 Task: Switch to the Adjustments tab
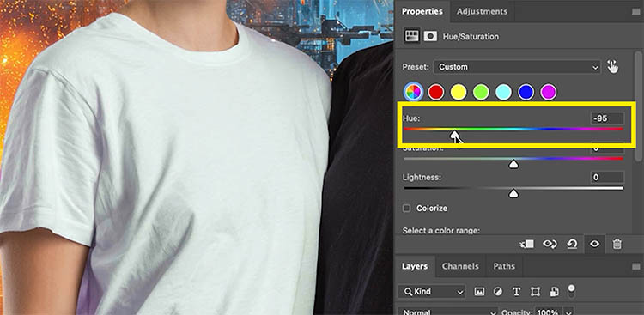482,11
